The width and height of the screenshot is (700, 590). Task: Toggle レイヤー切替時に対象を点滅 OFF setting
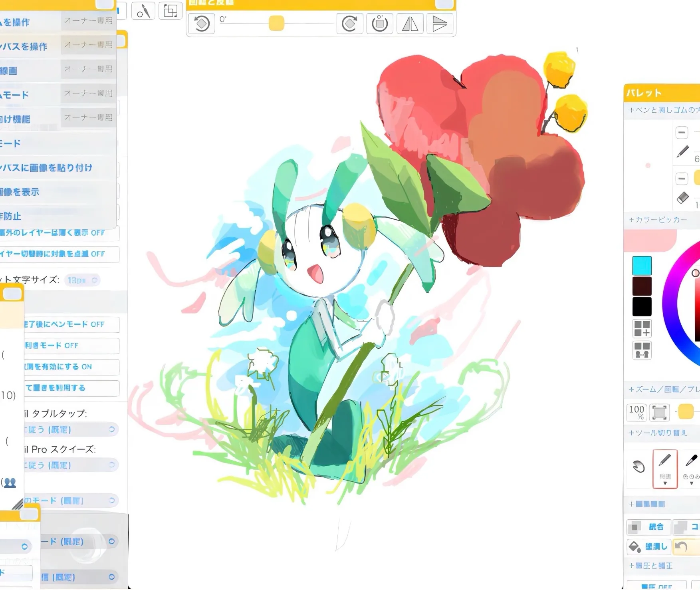point(59,254)
